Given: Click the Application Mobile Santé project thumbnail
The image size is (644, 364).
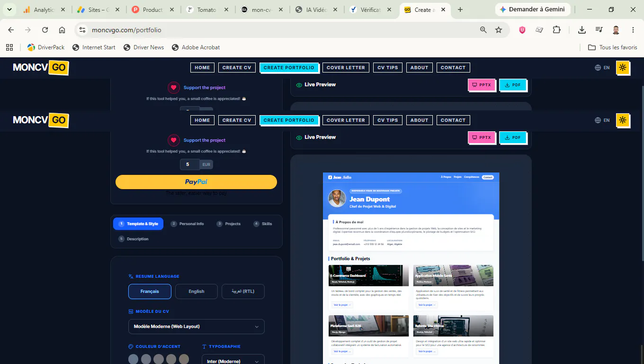Looking at the screenshot, I should click(x=453, y=275).
